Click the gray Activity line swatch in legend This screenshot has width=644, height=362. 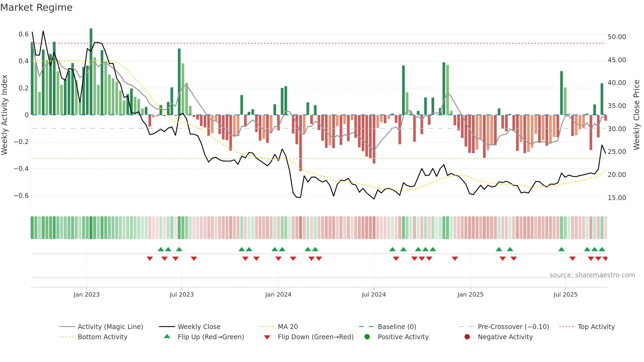[67, 327]
